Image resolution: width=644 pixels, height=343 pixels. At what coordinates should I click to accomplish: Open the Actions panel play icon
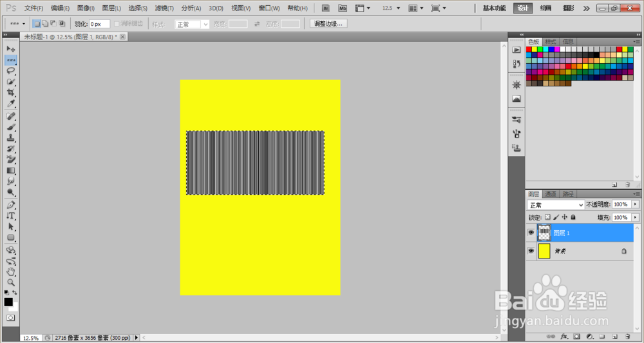coord(516,50)
